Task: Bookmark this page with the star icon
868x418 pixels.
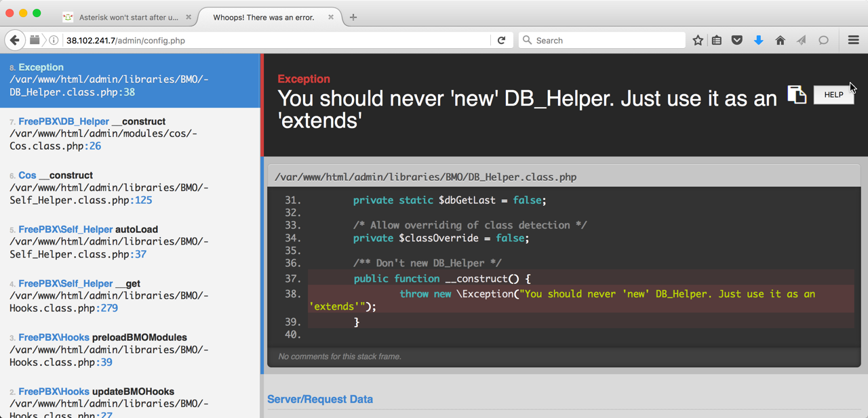Action: (x=698, y=41)
